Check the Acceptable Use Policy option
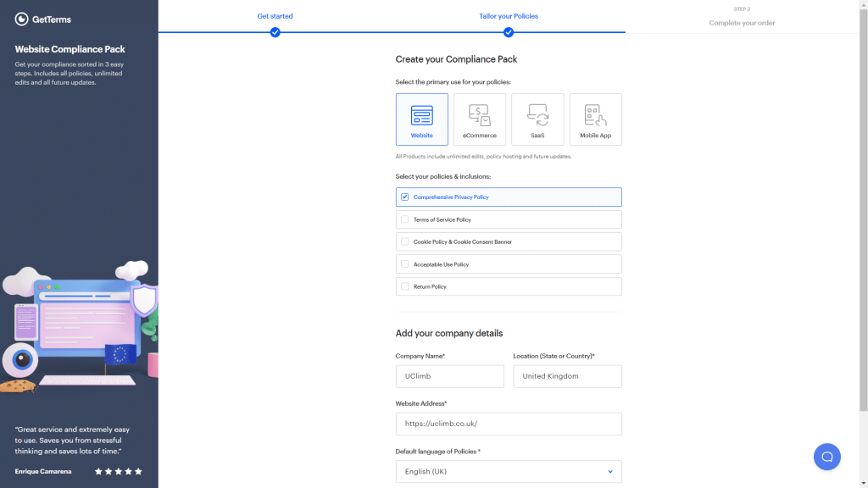This screenshot has width=868, height=488. point(405,264)
